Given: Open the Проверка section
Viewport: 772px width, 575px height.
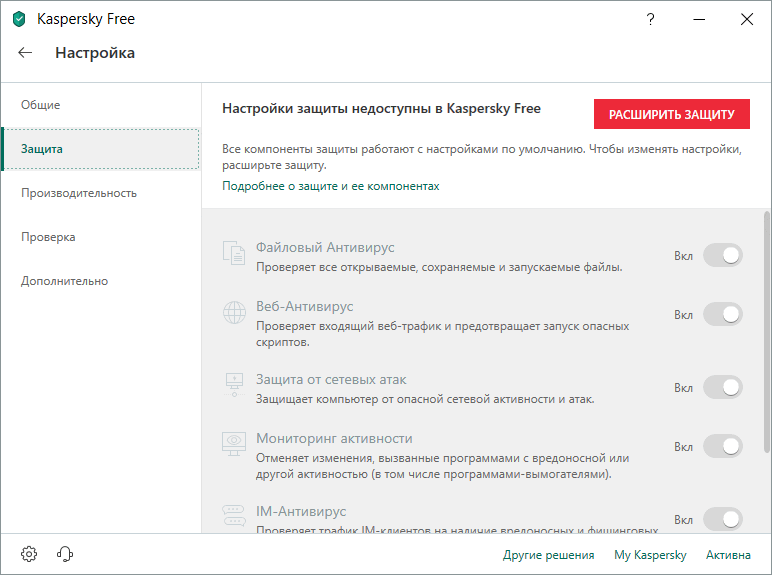Looking at the screenshot, I should [x=101, y=237].
